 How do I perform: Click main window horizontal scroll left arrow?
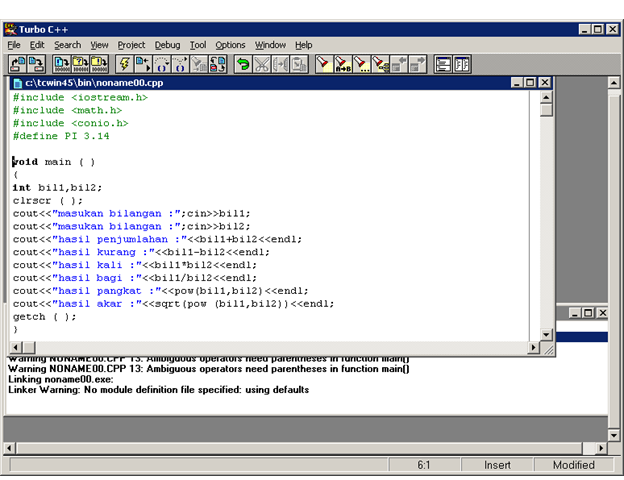(10, 448)
